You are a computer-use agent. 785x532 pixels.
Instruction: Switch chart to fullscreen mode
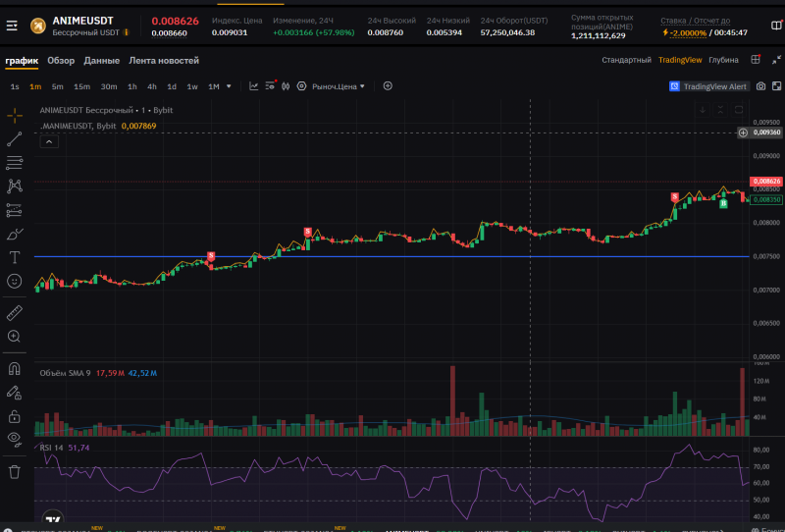pyautogui.click(x=776, y=86)
